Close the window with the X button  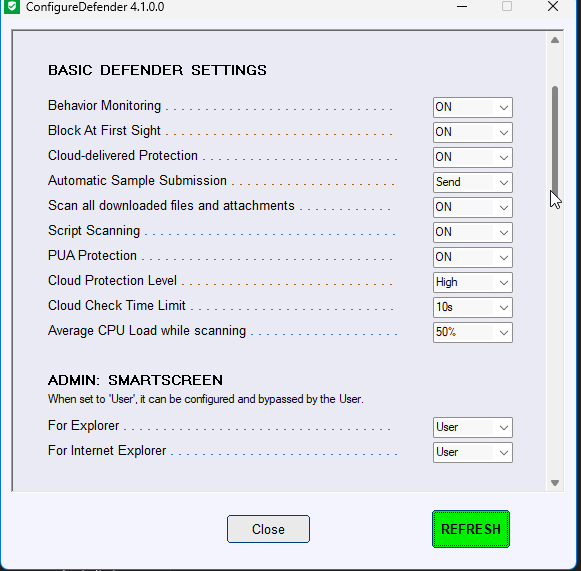click(x=553, y=6)
